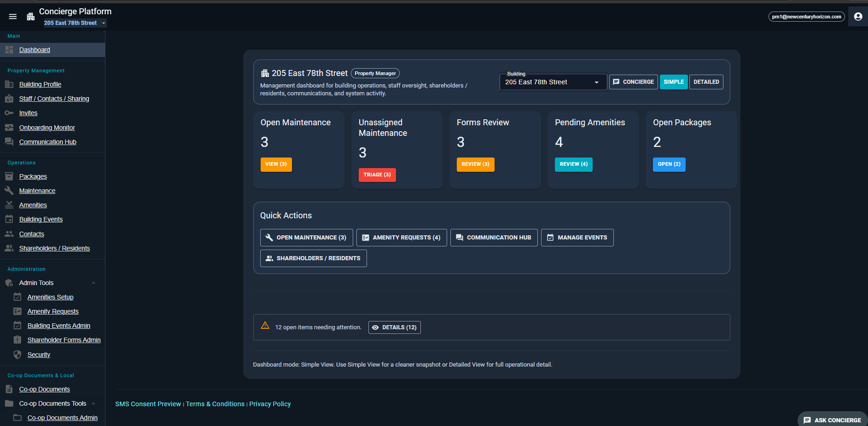Click the concierge platform building logo icon

[31, 17]
